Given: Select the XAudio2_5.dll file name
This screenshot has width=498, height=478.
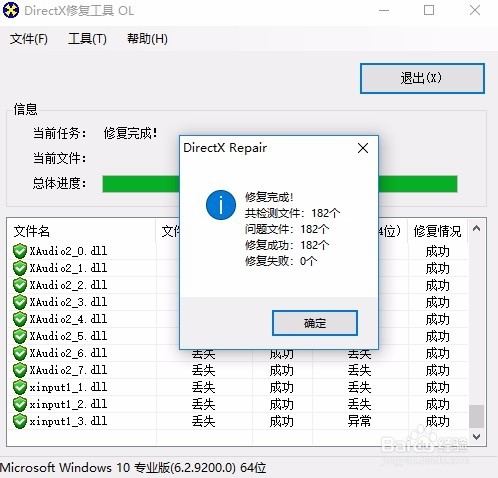Looking at the screenshot, I should (x=68, y=336).
